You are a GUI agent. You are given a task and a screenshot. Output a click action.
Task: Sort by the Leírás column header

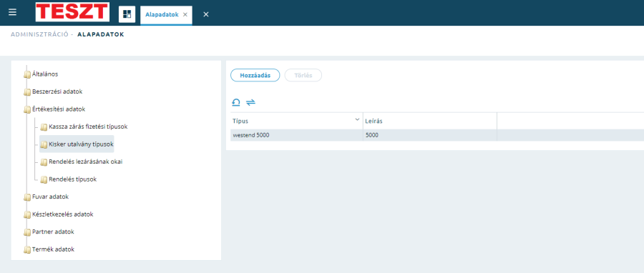coord(429,121)
